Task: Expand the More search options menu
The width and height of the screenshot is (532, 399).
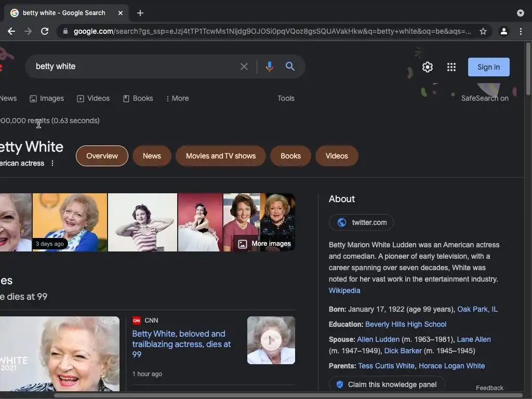Action: pyautogui.click(x=178, y=98)
